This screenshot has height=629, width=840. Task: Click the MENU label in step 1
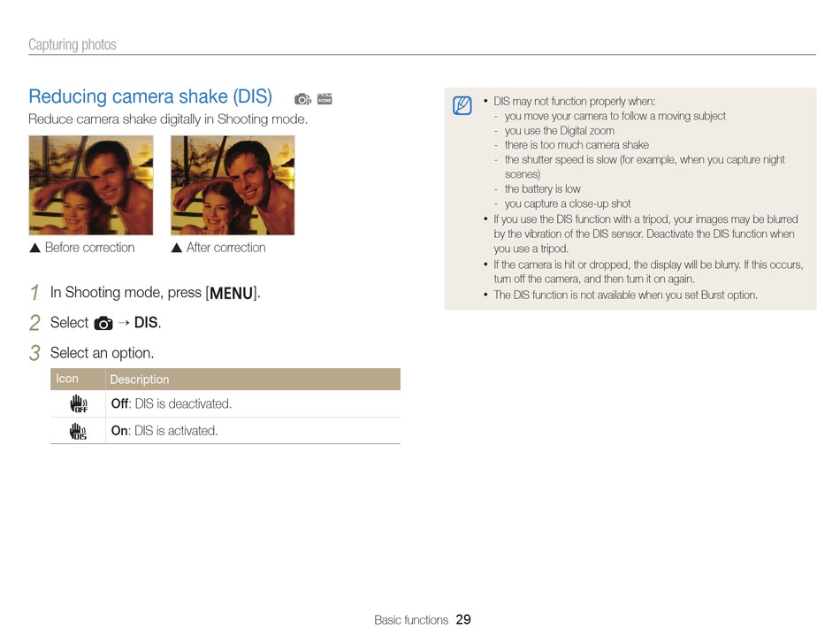coord(231,293)
